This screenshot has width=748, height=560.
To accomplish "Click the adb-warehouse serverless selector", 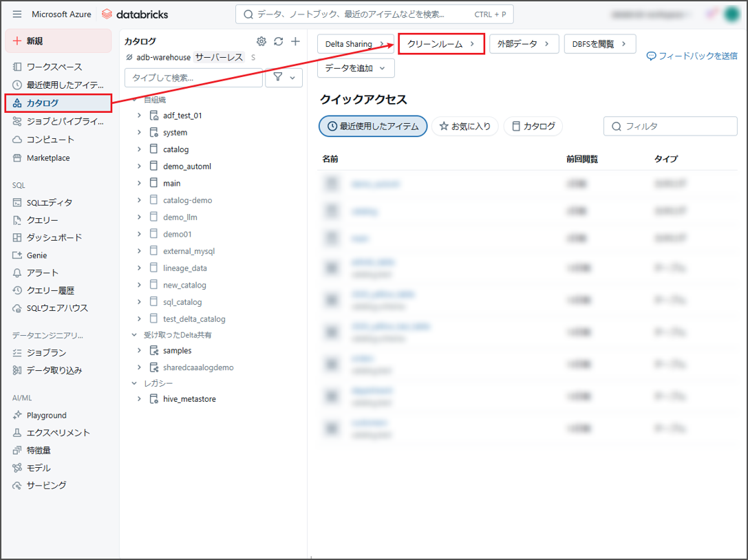I will [191, 57].
